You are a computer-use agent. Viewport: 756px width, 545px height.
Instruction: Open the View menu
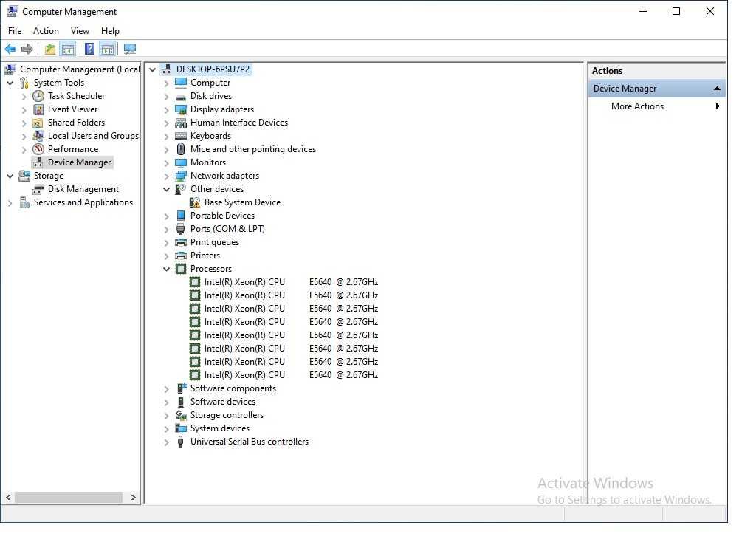(x=80, y=31)
